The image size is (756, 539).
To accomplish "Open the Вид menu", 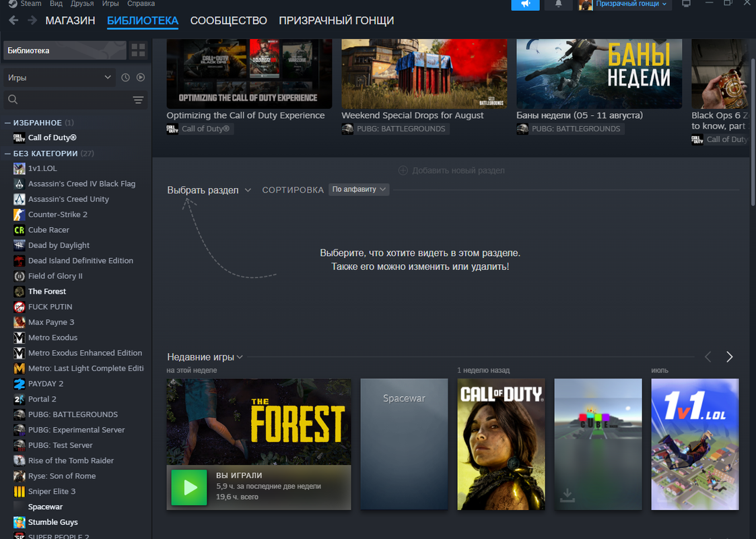I will pyautogui.click(x=56, y=3).
